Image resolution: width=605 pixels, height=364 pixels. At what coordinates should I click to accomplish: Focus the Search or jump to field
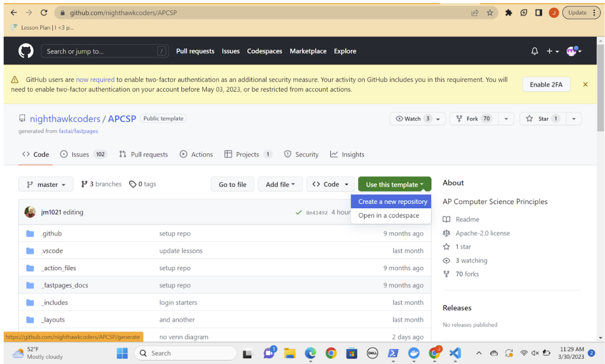[x=105, y=51]
